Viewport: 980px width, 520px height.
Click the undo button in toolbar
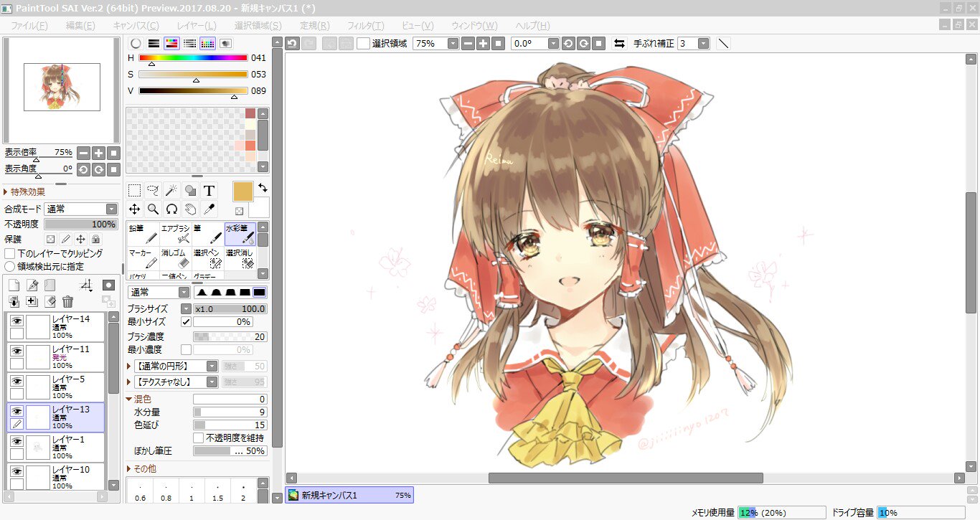pos(292,43)
